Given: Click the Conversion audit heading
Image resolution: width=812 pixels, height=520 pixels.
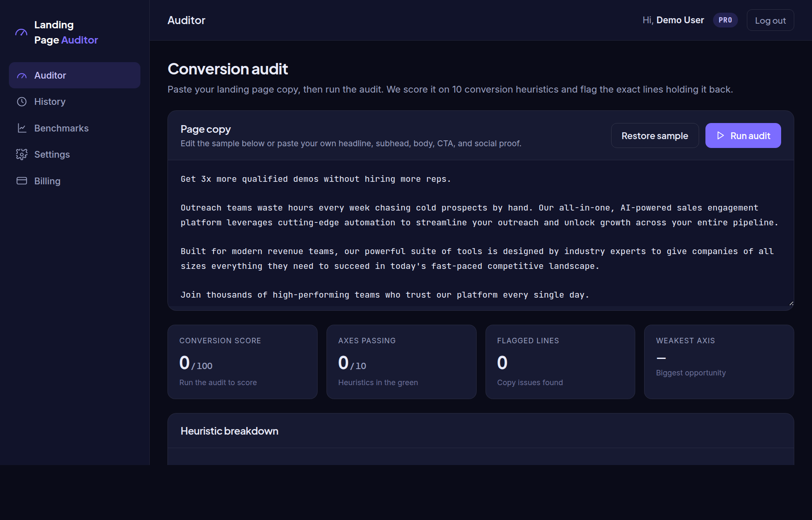Looking at the screenshot, I should click(228, 69).
